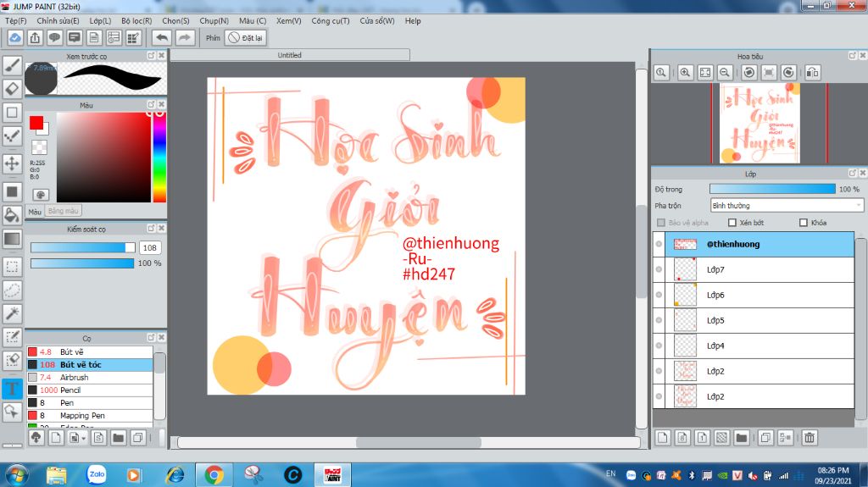The image size is (868, 487).
Task: Download brush from cloud icon
Action: [x=36, y=438]
